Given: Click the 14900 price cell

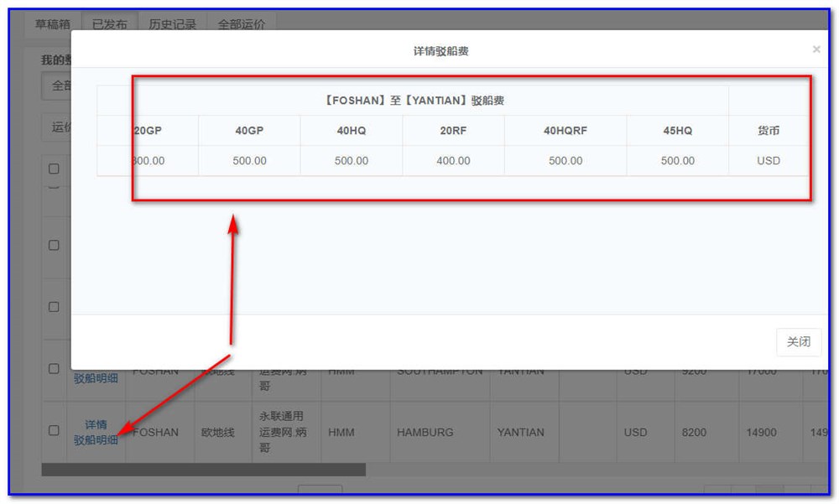Looking at the screenshot, I should coord(763,432).
